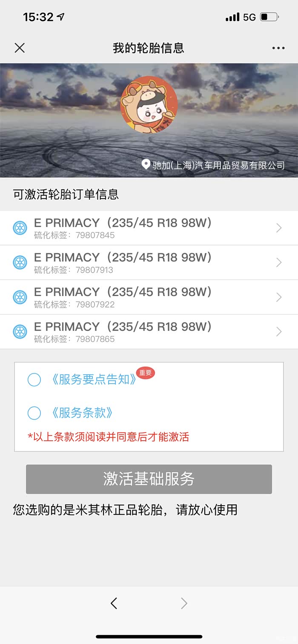
Task: Open the three-dot more options menu
Action: point(278,48)
